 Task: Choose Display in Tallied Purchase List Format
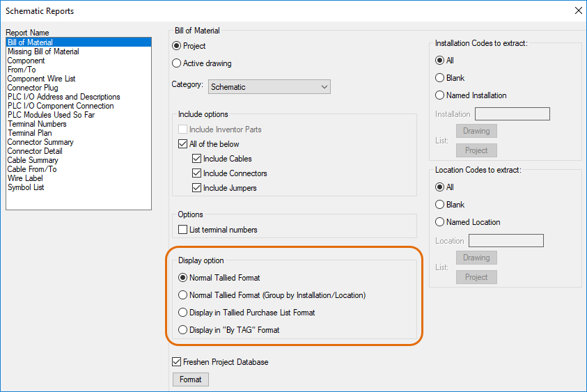tap(183, 313)
